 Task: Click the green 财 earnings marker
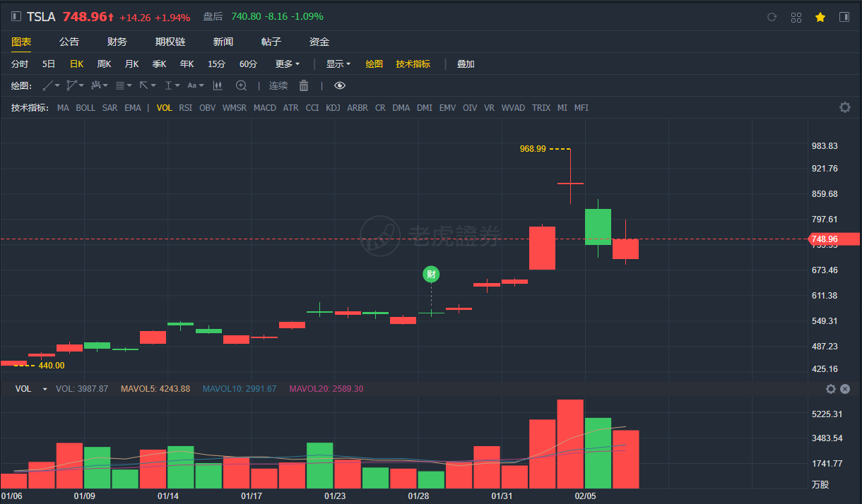point(431,275)
